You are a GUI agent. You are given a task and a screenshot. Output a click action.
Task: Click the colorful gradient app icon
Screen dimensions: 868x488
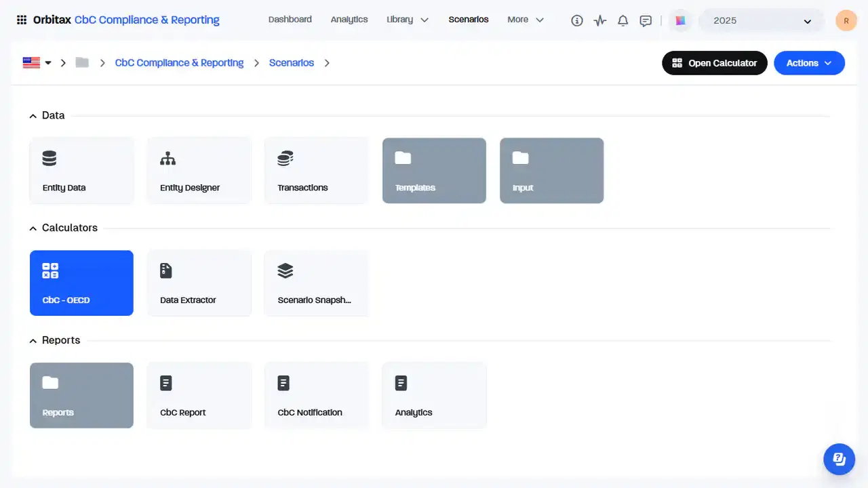(x=680, y=20)
